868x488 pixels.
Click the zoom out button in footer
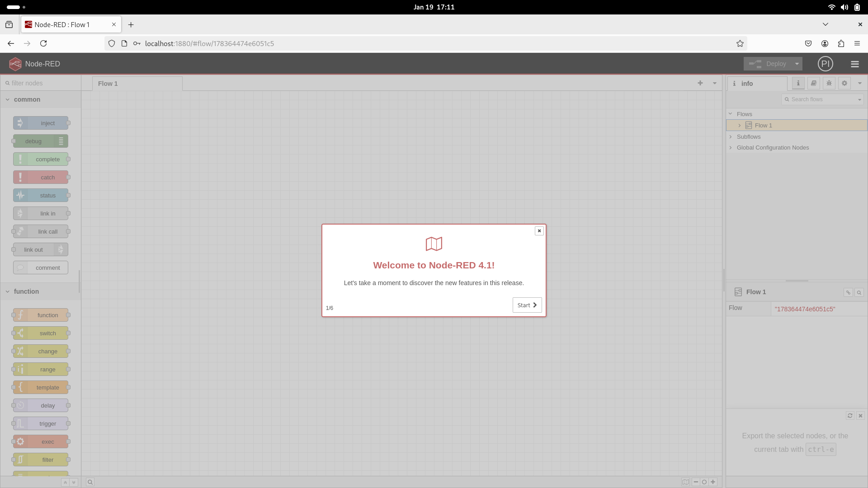click(696, 482)
